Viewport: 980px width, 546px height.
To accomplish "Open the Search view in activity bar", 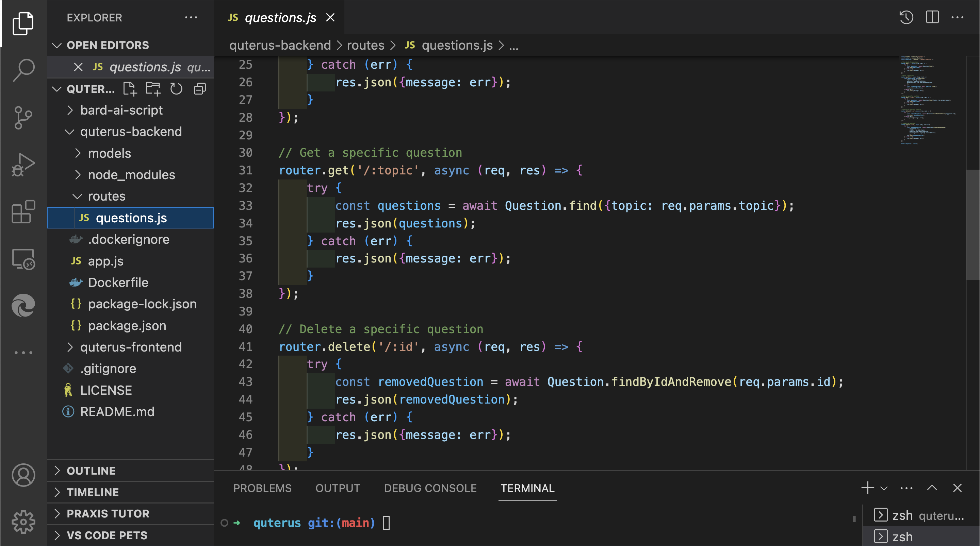I will pyautogui.click(x=23, y=70).
